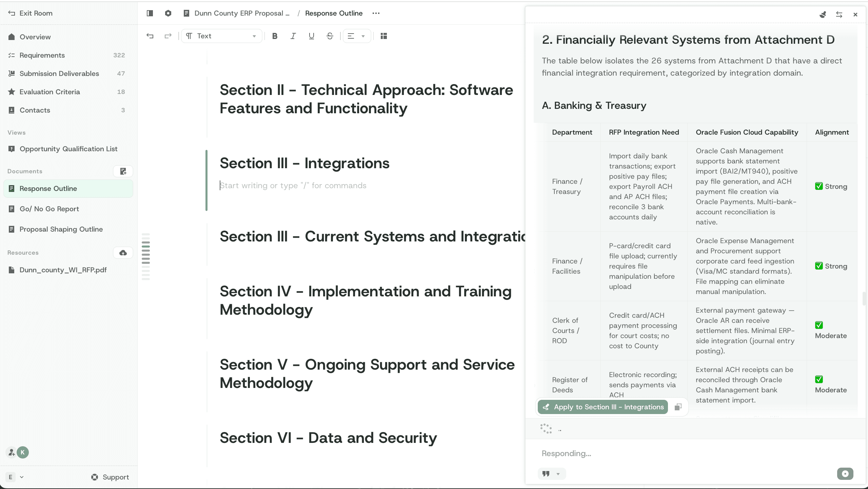
Task: Toggle Moderate checkbox for Clerk of Courts row
Action: (x=819, y=325)
